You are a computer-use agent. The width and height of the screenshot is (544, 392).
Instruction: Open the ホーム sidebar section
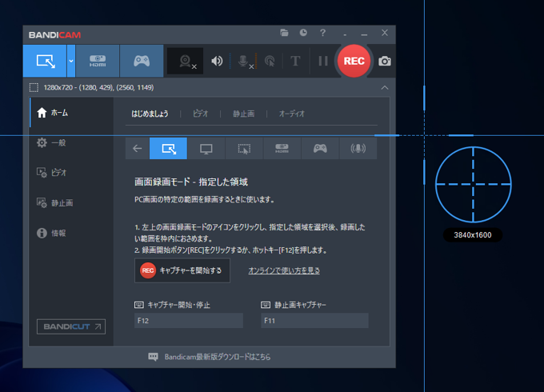pyautogui.click(x=71, y=113)
